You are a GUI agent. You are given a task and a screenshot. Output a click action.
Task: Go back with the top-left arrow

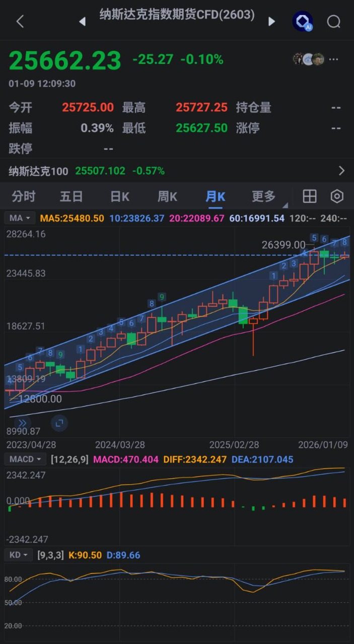click(20, 21)
